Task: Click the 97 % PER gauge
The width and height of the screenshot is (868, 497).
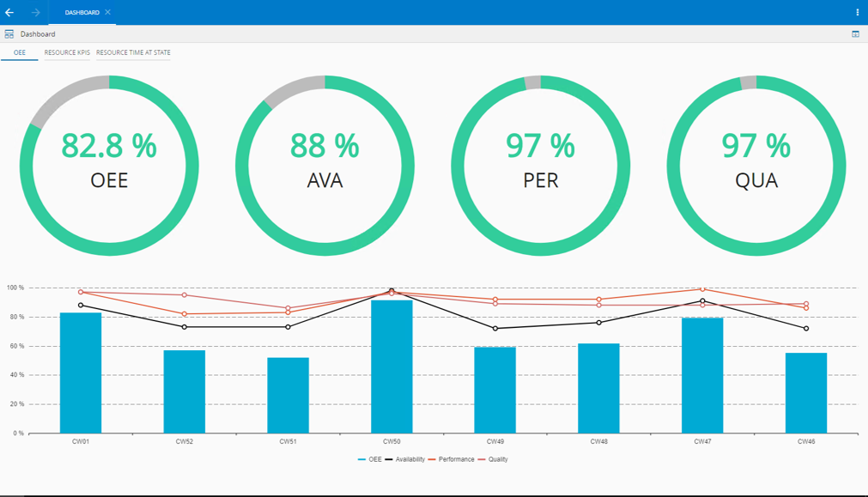Action: click(x=541, y=166)
